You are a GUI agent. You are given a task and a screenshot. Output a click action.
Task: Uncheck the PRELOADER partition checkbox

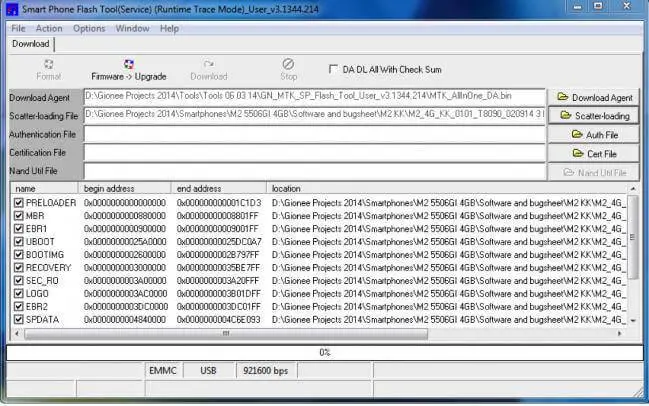click(19, 203)
